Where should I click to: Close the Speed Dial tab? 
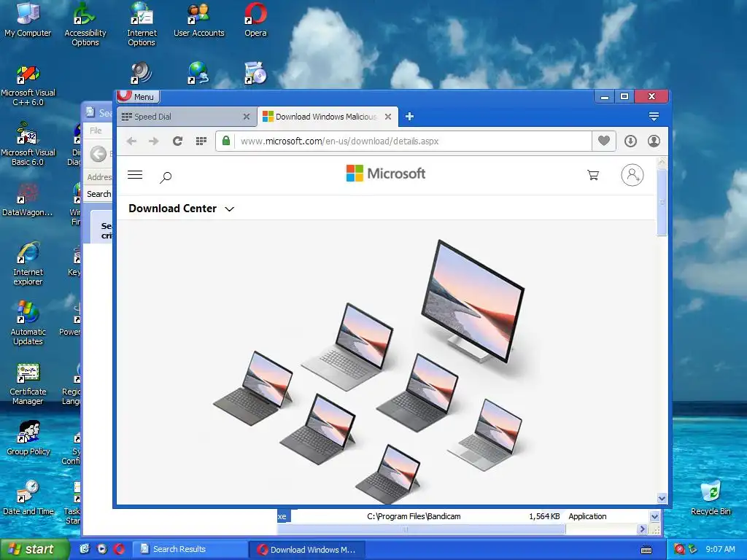247,117
